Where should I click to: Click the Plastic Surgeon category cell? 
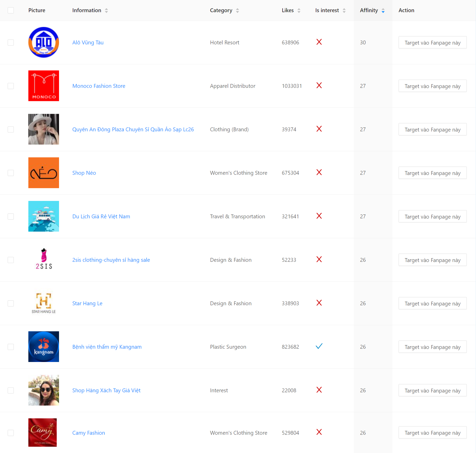(228, 347)
